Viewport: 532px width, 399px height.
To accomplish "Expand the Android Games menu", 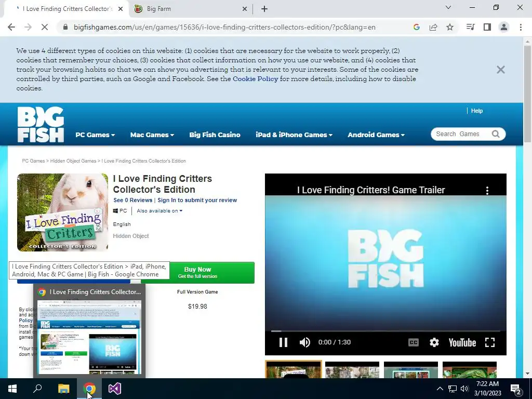I will click(376, 135).
